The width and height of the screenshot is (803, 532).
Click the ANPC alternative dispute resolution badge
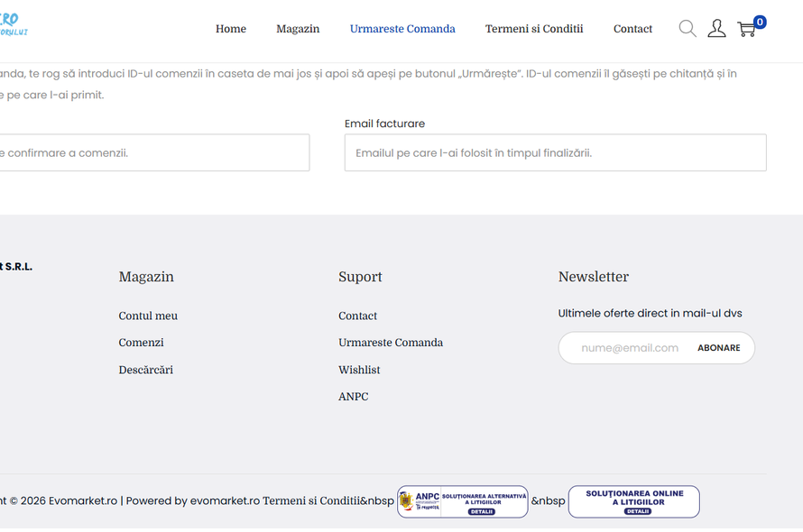462,501
